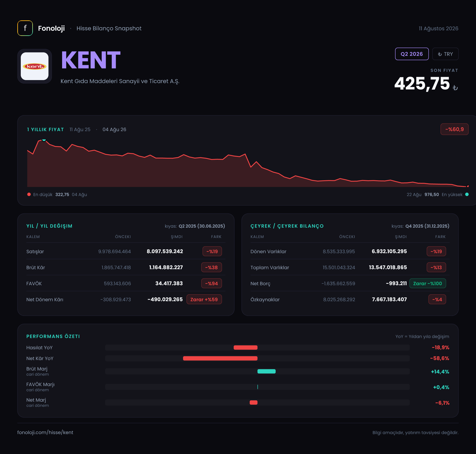Click the '1 YILLIK FİYAT' chart title

click(x=45, y=129)
